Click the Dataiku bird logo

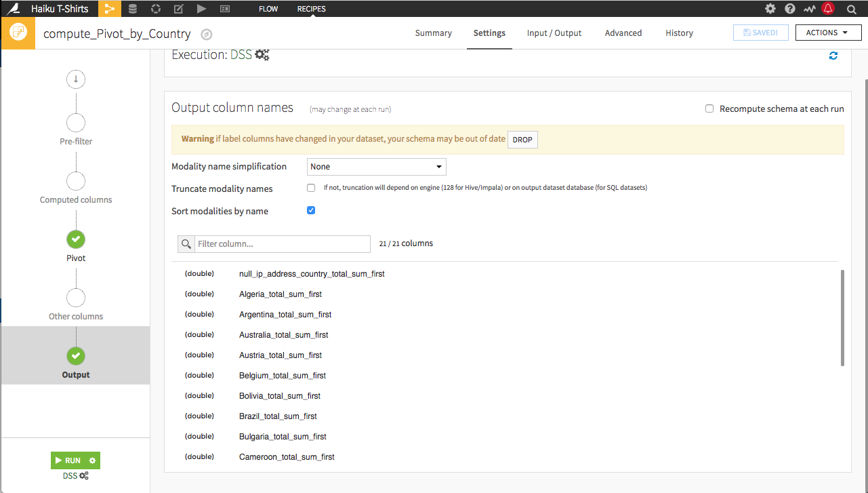click(x=12, y=9)
